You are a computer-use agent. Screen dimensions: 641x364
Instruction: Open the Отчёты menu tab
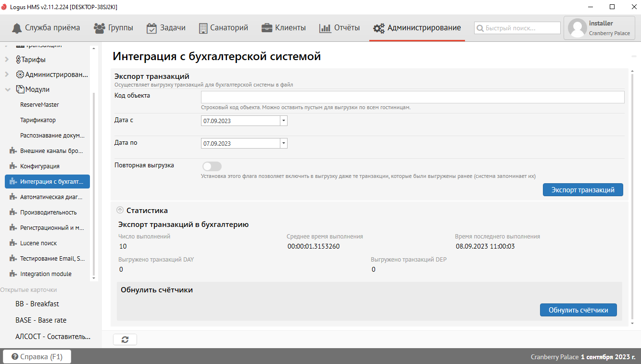click(x=339, y=28)
